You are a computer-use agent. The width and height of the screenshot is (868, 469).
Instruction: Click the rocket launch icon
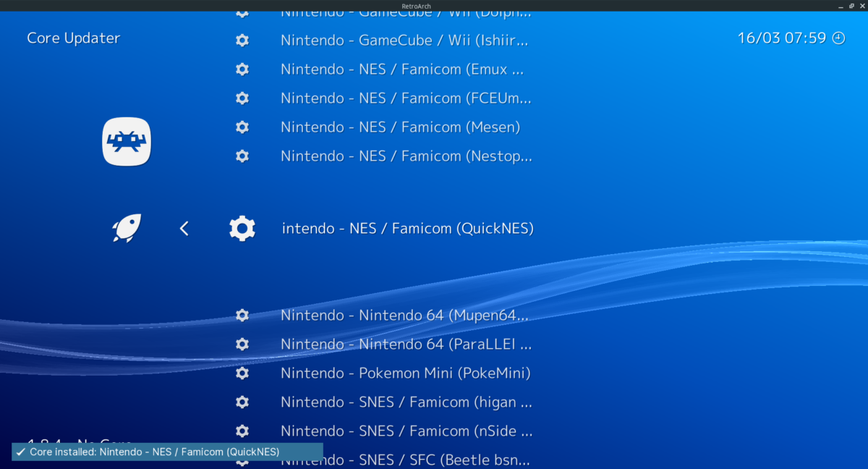point(125,228)
